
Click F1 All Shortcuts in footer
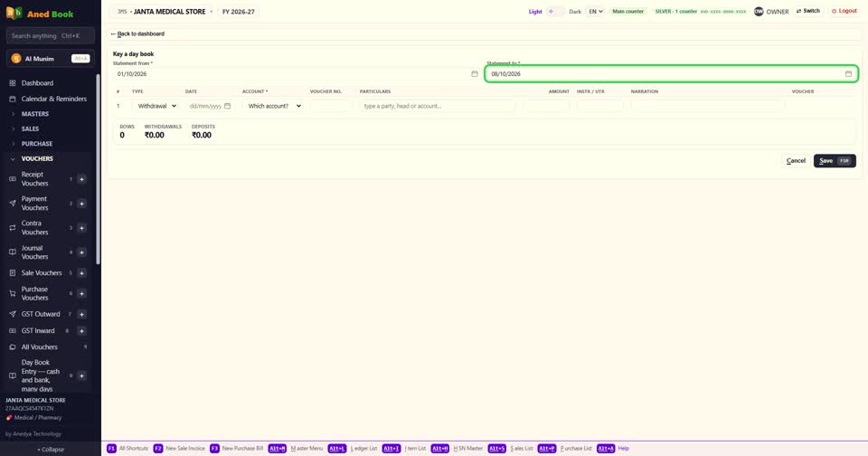(x=127, y=448)
